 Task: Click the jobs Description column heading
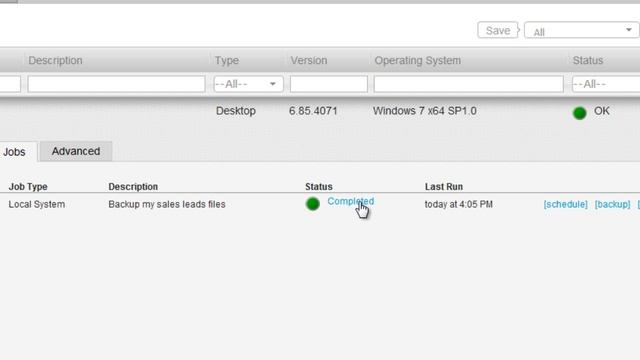click(x=133, y=187)
